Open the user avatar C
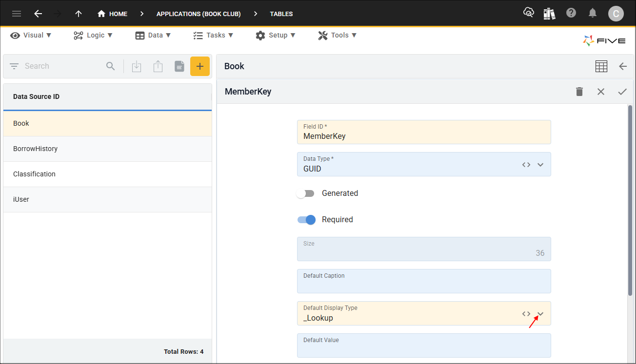Screen dimensions: 636x364 (616, 14)
